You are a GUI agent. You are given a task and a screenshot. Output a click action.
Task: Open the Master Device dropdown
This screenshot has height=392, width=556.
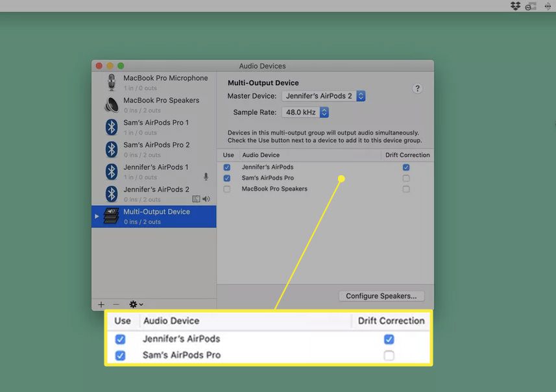coord(323,96)
